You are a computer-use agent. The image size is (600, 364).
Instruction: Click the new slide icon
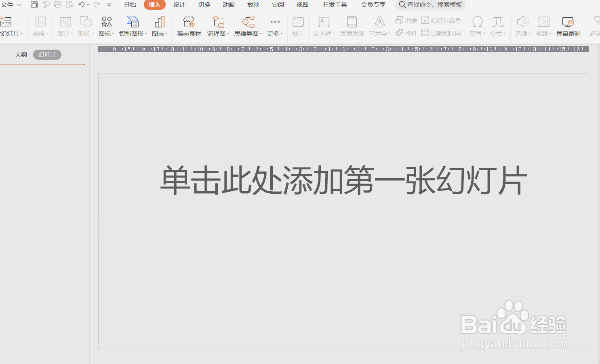pyautogui.click(x=6, y=22)
